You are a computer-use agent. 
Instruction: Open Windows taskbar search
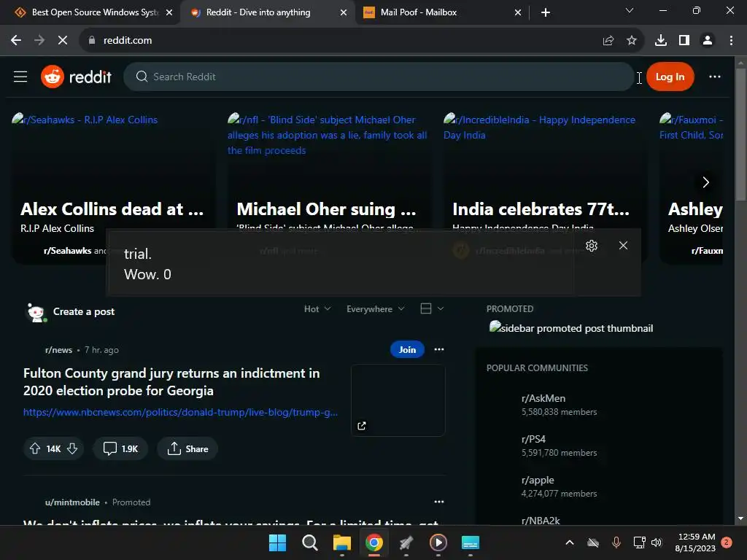click(x=309, y=542)
